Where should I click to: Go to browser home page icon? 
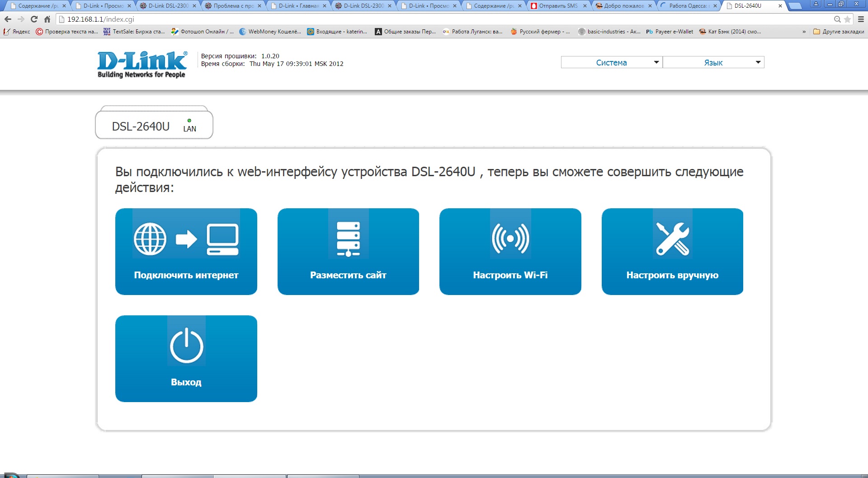tap(47, 19)
